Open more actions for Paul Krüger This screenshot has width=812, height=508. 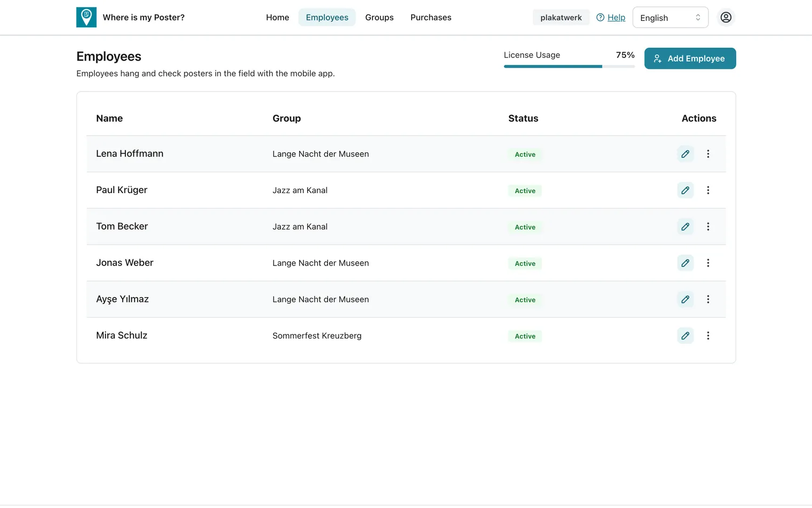(708, 190)
